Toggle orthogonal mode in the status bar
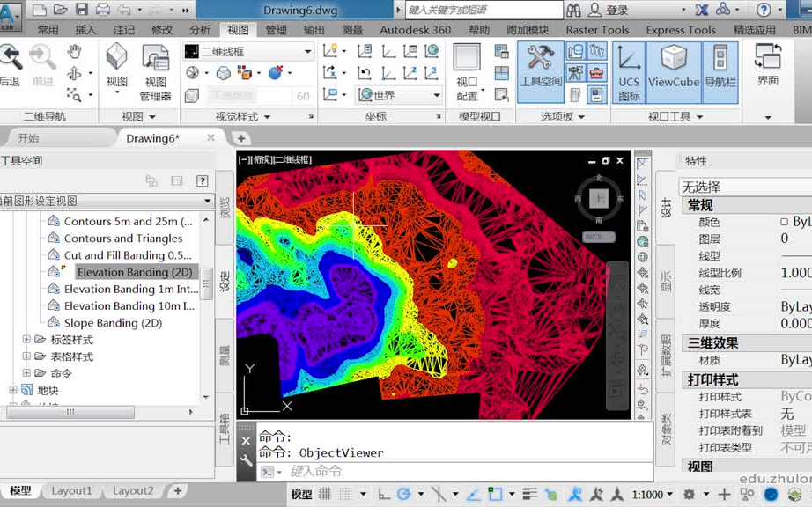The image size is (812, 507). (385, 495)
